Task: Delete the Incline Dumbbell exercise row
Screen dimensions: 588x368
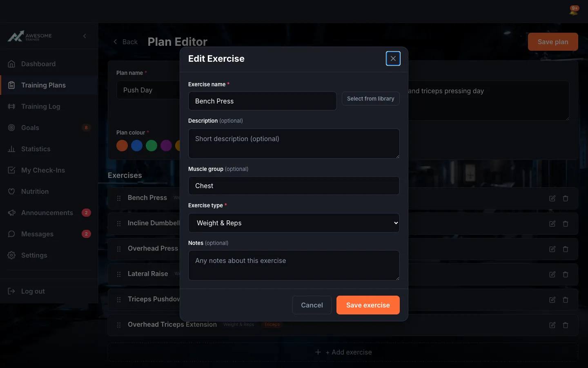Action: point(566,224)
